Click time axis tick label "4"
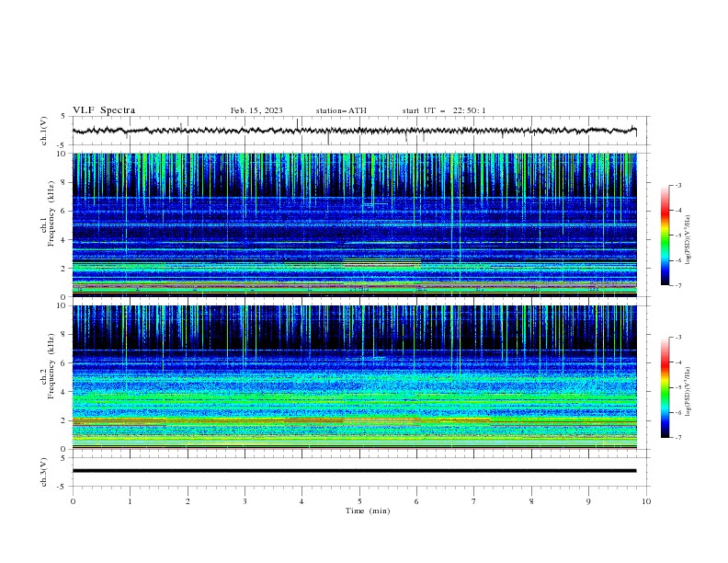Screen dimensions: 728x563 pyautogui.click(x=301, y=501)
